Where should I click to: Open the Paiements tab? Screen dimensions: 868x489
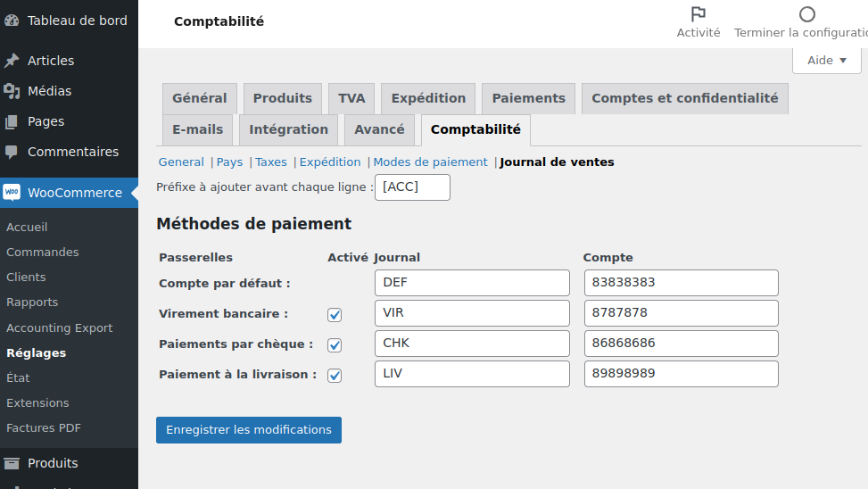(528, 98)
